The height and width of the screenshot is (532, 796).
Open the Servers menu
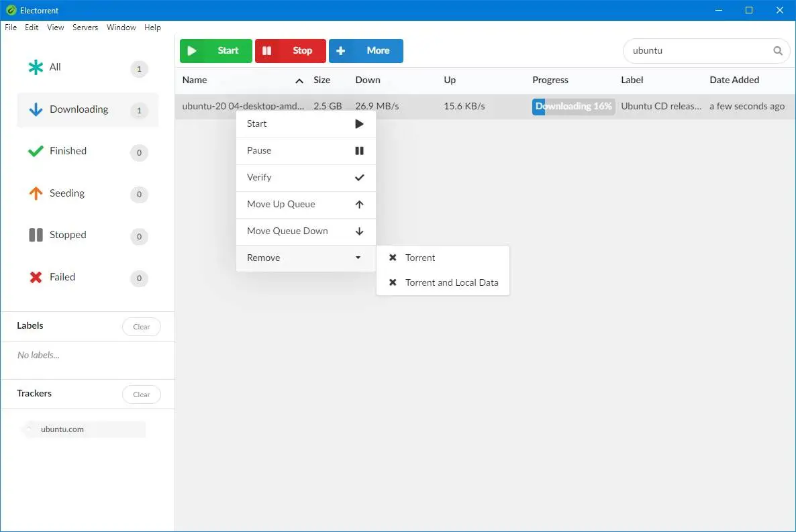(85, 28)
